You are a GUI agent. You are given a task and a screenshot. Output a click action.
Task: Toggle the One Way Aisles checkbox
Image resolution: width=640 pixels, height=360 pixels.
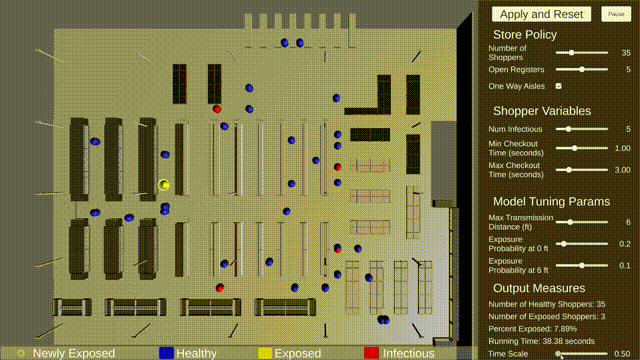(558, 86)
